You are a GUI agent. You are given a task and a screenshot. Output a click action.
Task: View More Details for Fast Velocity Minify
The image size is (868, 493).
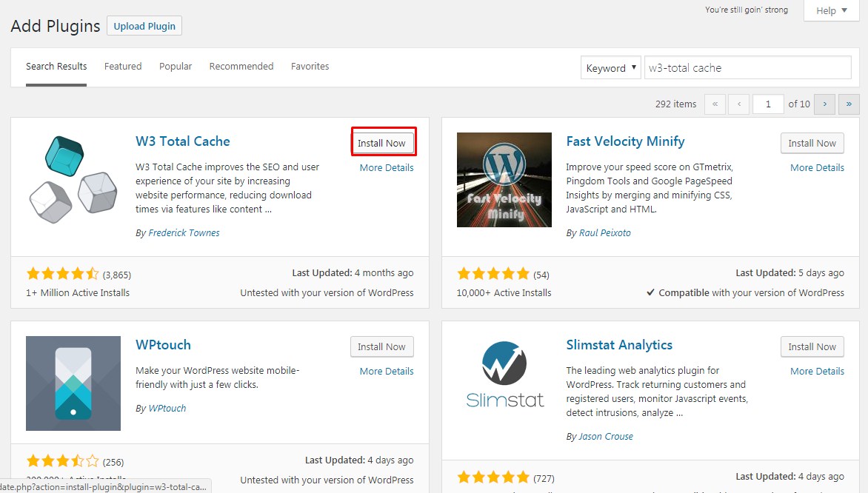pos(817,167)
